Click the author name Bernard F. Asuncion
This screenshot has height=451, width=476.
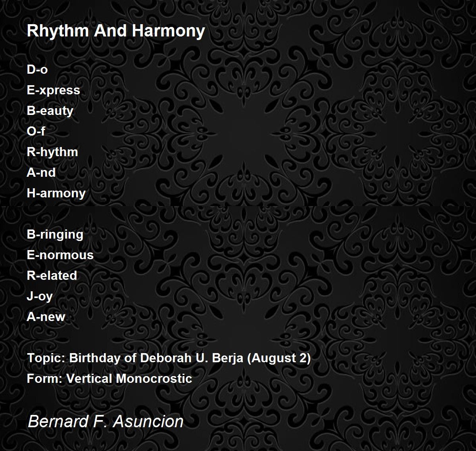pos(106,421)
